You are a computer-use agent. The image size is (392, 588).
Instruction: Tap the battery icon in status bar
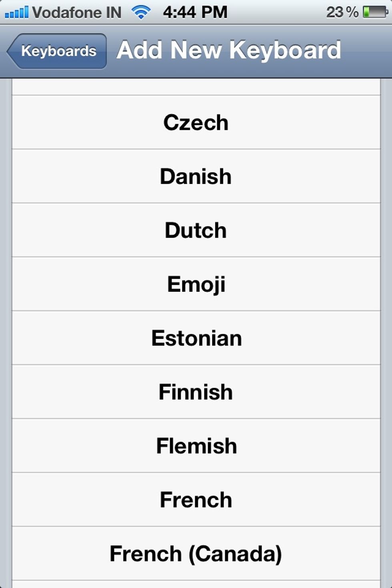point(375,12)
